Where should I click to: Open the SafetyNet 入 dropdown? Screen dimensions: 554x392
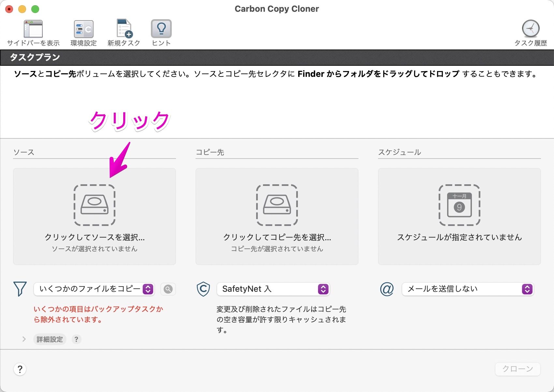click(x=273, y=289)
